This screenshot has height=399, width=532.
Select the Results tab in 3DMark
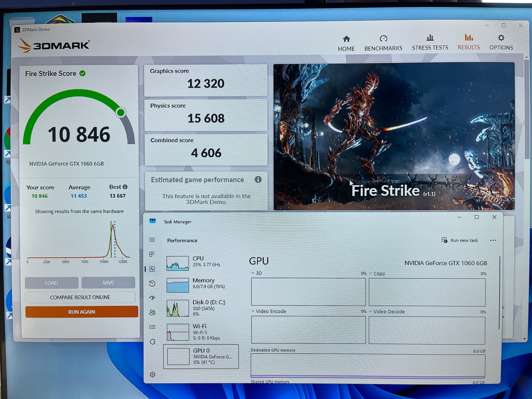[x=469, y=42]
